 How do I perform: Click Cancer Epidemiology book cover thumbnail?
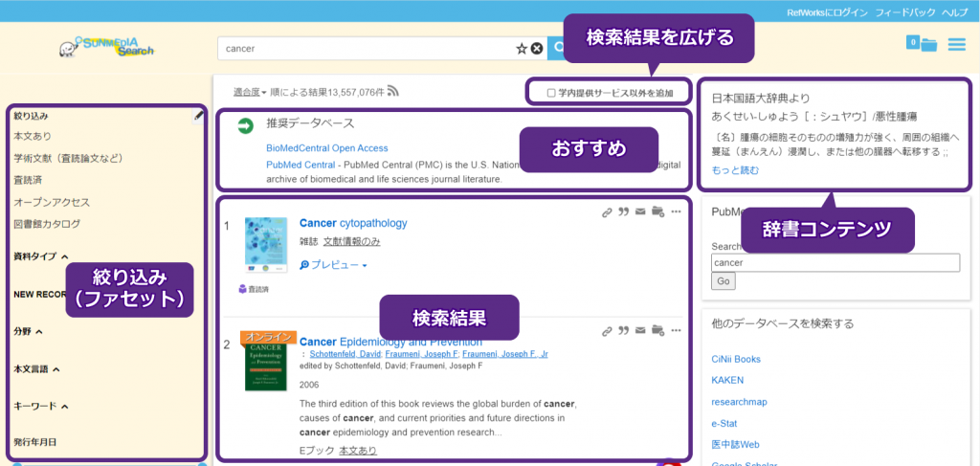[x=266, y=361]
